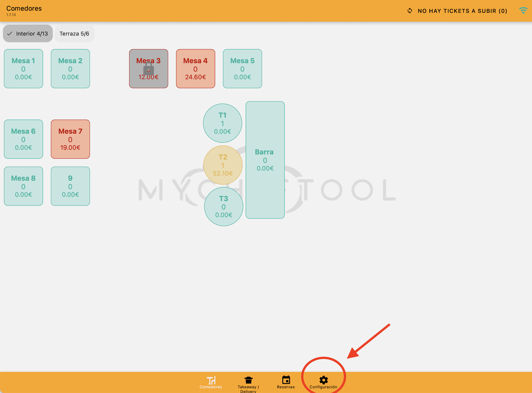
Task: Click the Comedores title in header
Action: (x=24, y=8)
